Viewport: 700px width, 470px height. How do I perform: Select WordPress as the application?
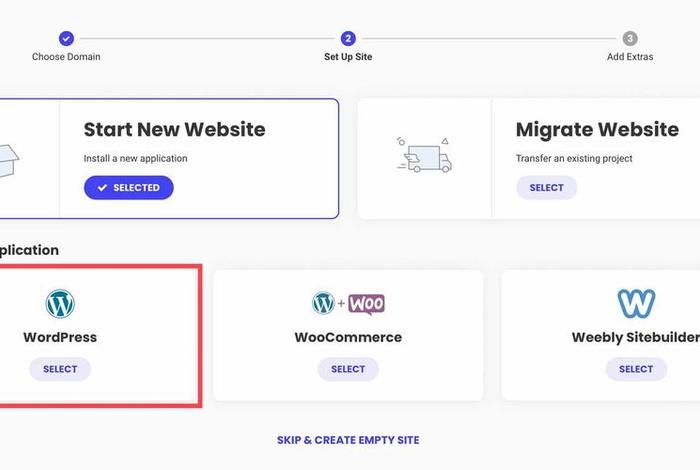[60, 369]
